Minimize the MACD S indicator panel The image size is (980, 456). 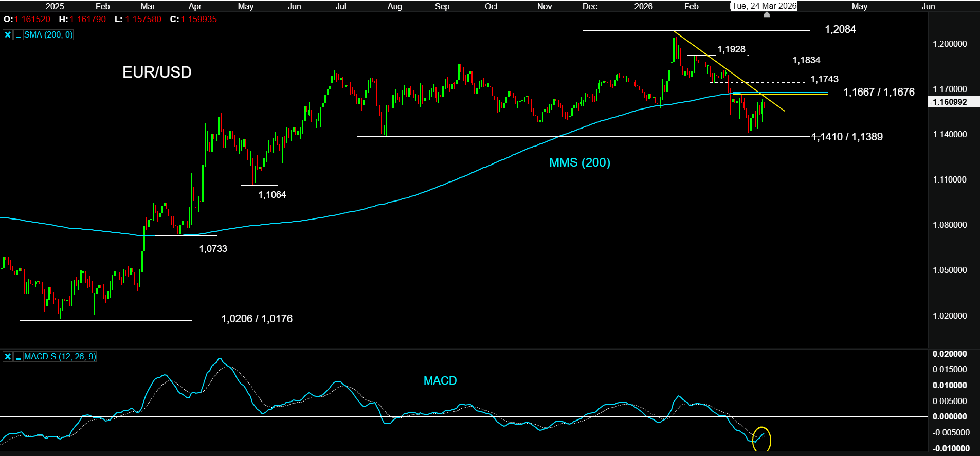click(18, 357)
